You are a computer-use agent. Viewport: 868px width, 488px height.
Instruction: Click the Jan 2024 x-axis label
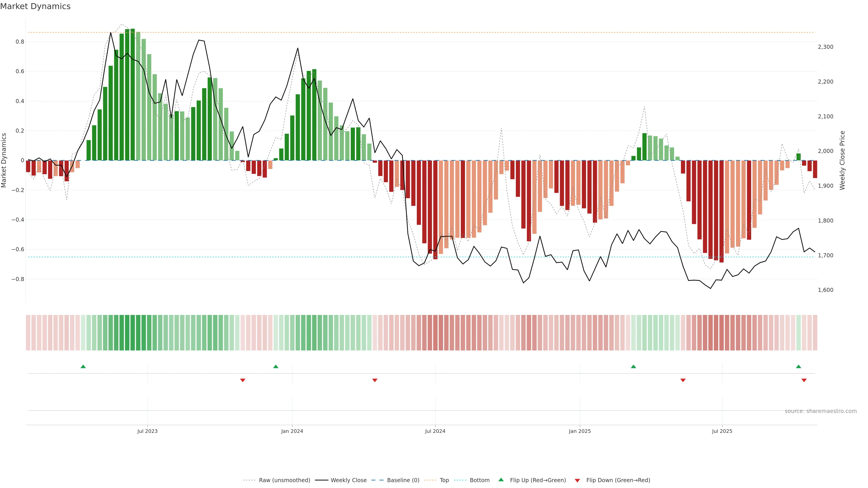(292, 431)
